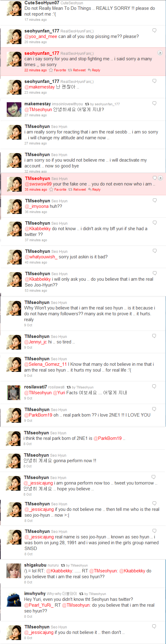The image size is (166, 644).
Task: Open the '22 minutes ago' timestamp link
Action: (35, 70)
